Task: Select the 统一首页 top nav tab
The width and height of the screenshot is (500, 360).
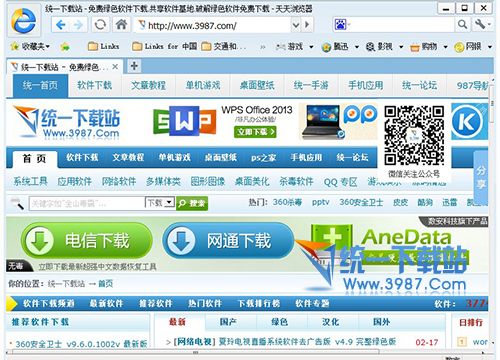Action: pos(40,86)
